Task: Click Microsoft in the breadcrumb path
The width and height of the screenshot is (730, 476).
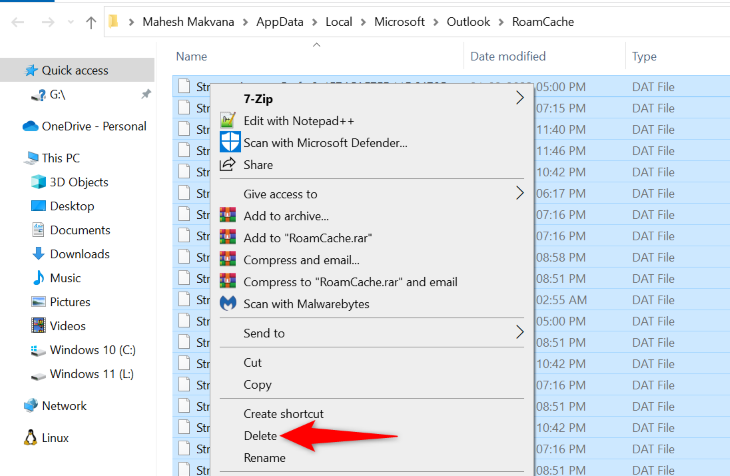Action: pyautogui.click(x=399, y=22)
